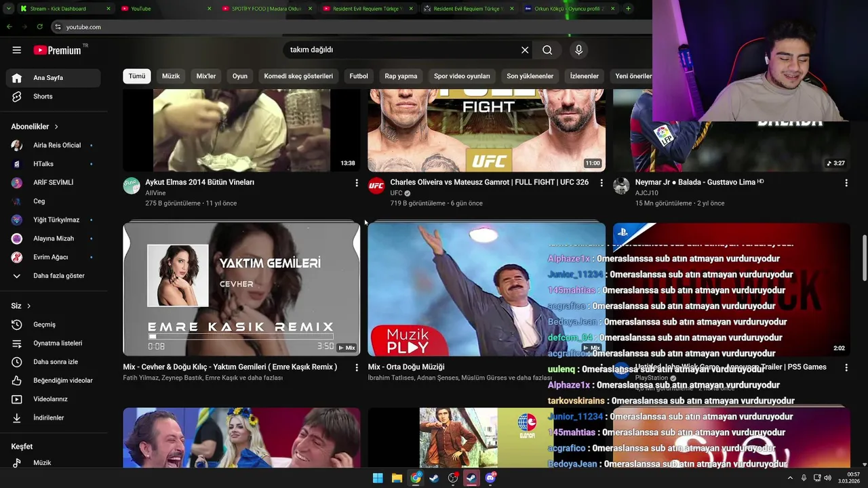Select the Mix'ler filter chip
Screen dimensions: 868x488
(206, 76)
